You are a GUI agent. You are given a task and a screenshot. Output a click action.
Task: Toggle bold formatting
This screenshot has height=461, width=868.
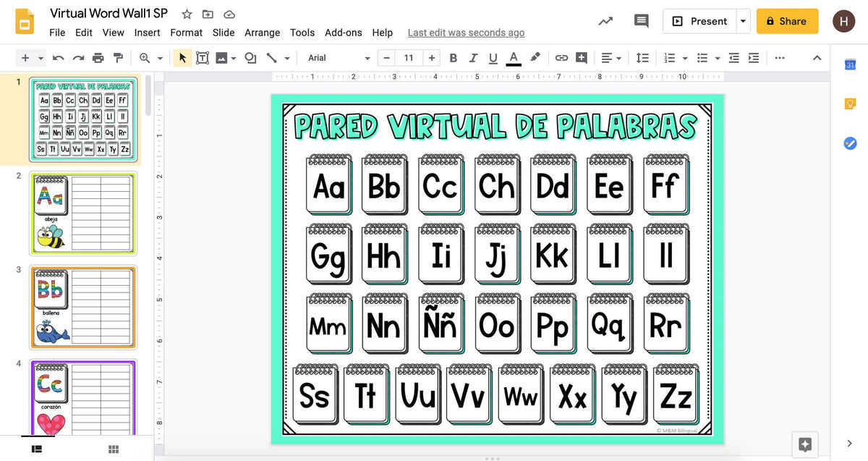pyautogui.click(x=454, y=58)
